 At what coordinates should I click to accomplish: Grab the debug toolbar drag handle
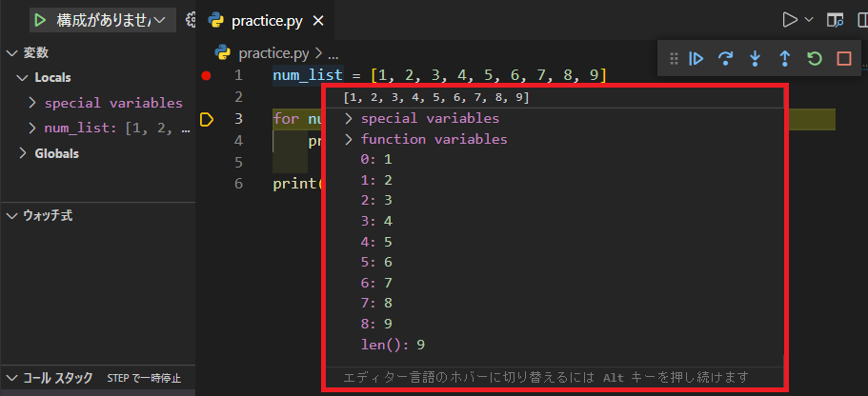pos(674,58)
